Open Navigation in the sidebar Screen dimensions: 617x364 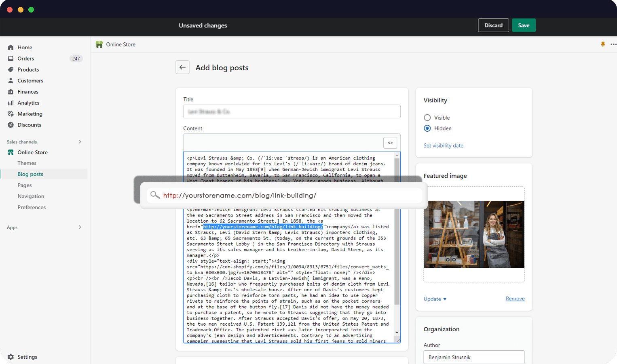pyautogui.click(x=31, y=196)
